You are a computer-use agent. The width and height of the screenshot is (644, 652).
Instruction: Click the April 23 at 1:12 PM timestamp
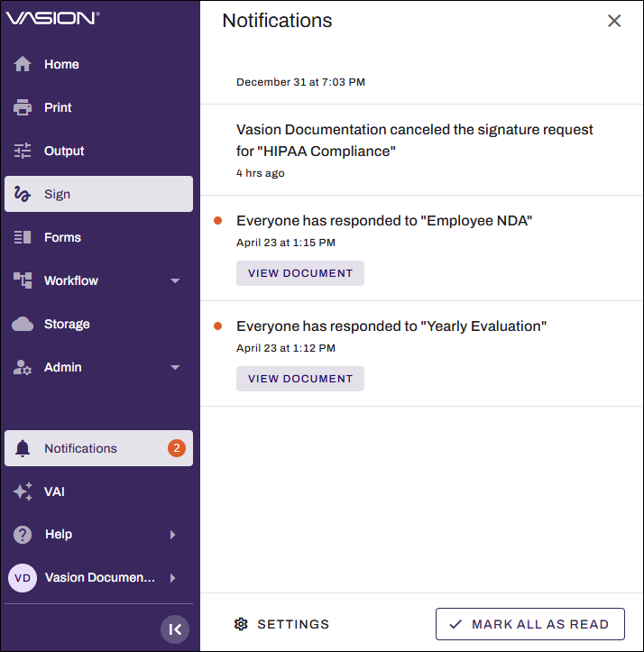286,348
